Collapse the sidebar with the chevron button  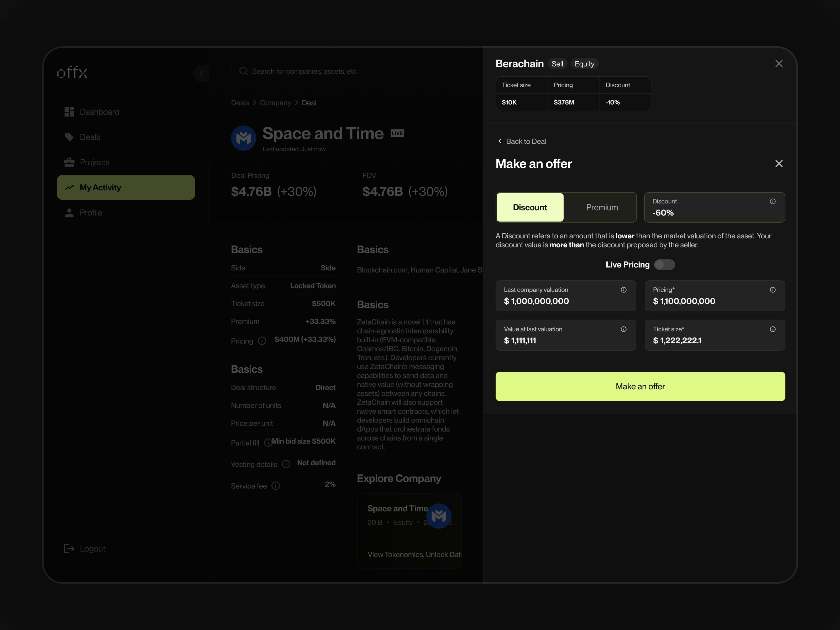pyautogui.click(x=202, y=73)
